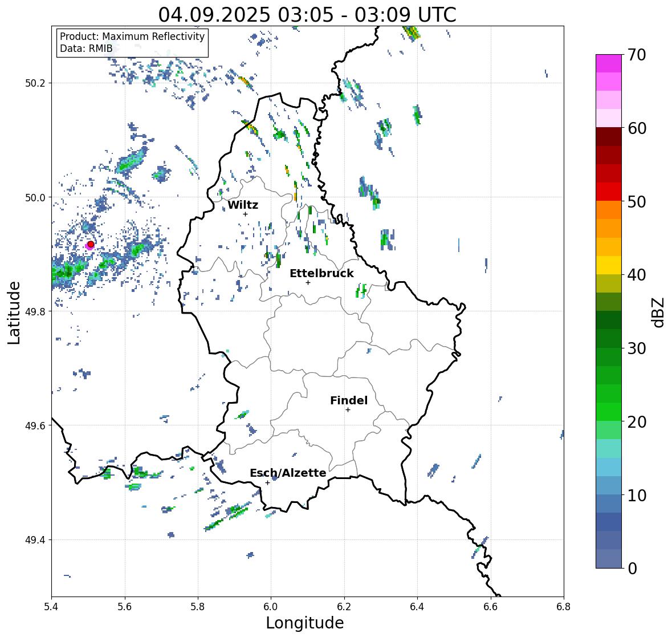Click the longitude tick label 5.8

[x=198, y=606]
